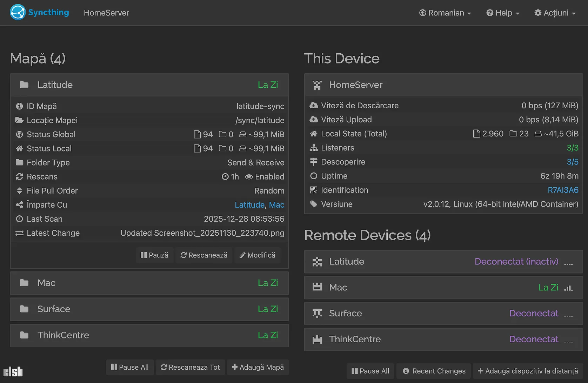
Task: Click the Latitude folder icon in header
Action: (x=24, y=85)
